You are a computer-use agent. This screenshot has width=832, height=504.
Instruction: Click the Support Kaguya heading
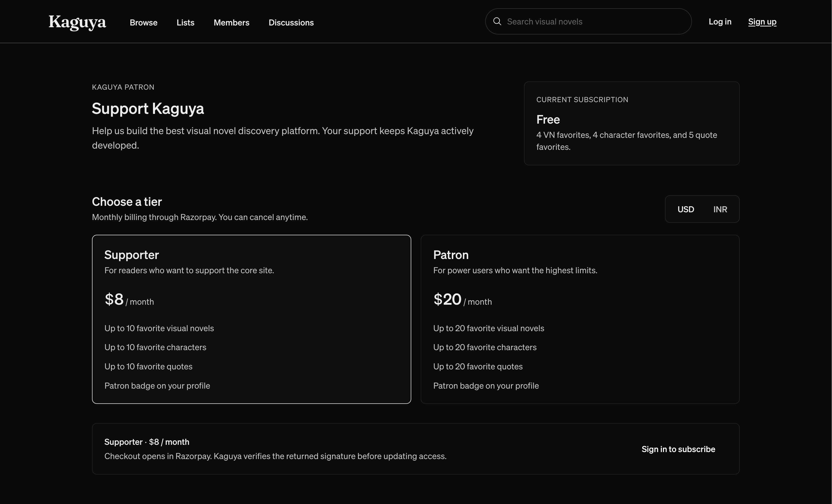(x=148, y=109)
